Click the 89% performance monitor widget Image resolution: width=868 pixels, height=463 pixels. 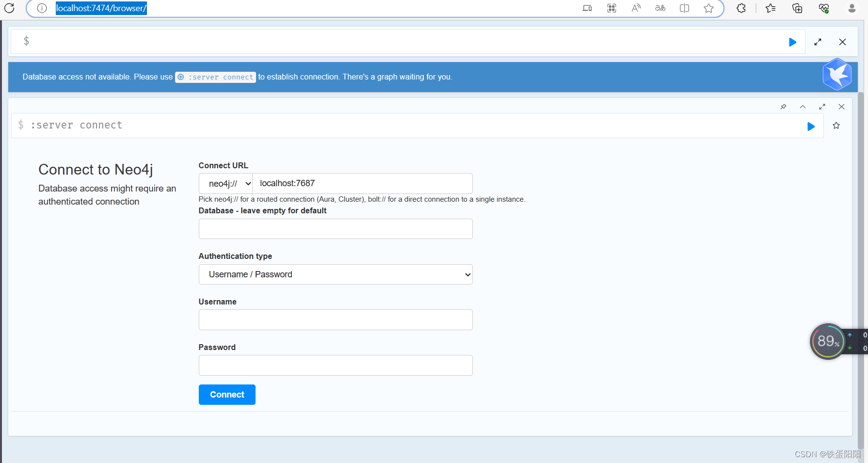pos(828,341)
